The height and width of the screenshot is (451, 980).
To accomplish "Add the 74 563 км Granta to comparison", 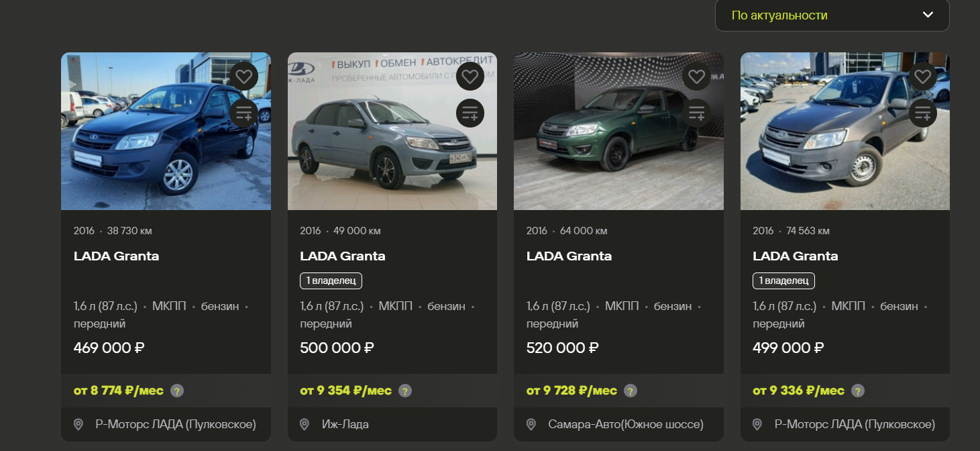I will coord(923,113).
